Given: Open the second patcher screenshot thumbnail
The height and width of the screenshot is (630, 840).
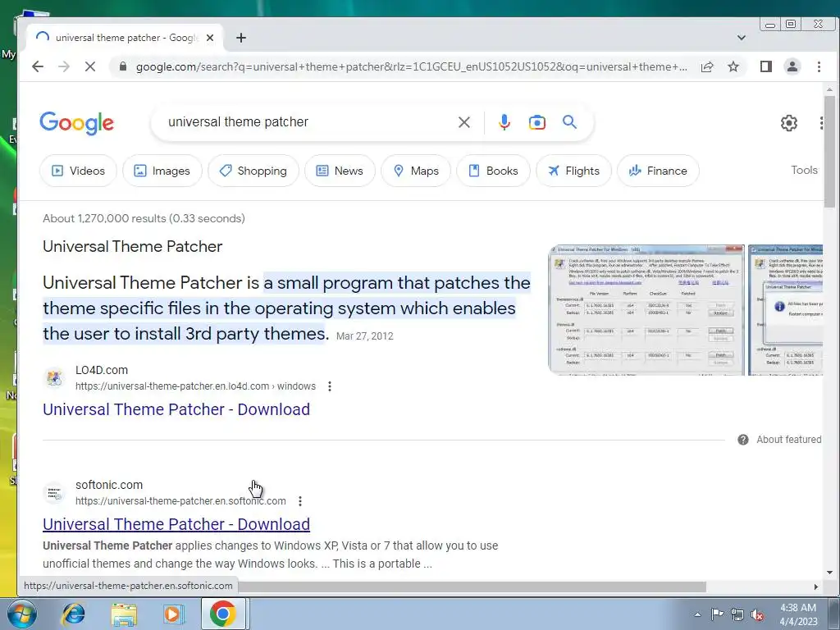Looking at the screenshot, I should tap(785, 309).
